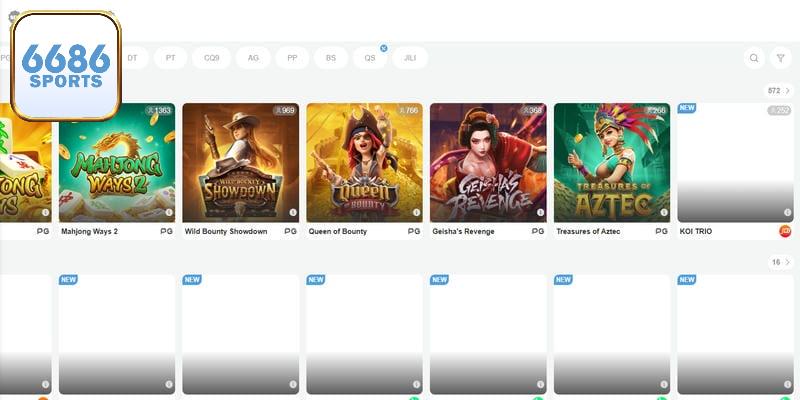Switch to the QS provider tab
This screenshot has height=400, width=800.
point(370,58)
